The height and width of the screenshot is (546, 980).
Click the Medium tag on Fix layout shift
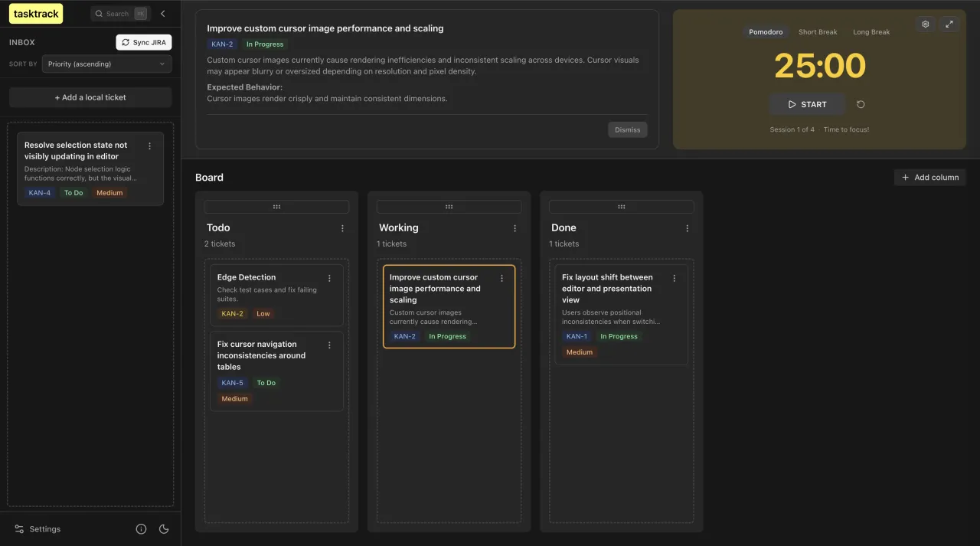click(x=580, y=352)
